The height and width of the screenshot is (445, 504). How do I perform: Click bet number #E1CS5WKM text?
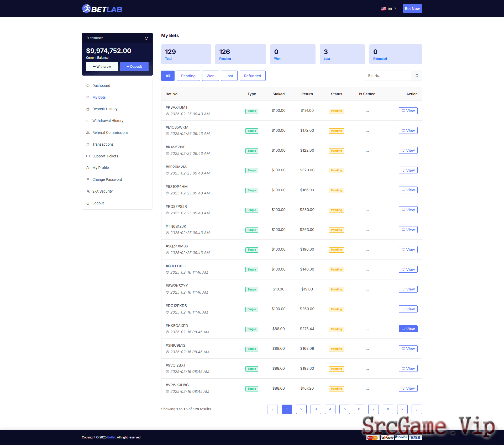[177, 127]
